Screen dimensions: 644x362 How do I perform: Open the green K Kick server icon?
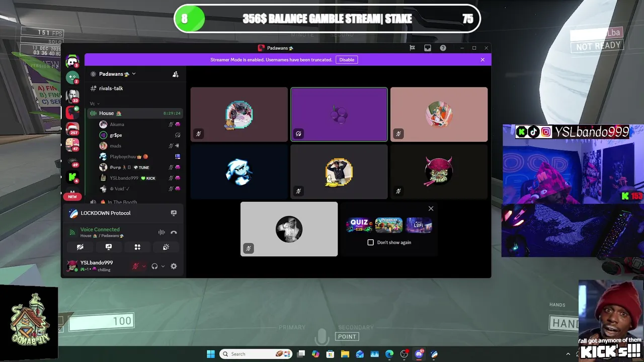[x=72, y=177]
